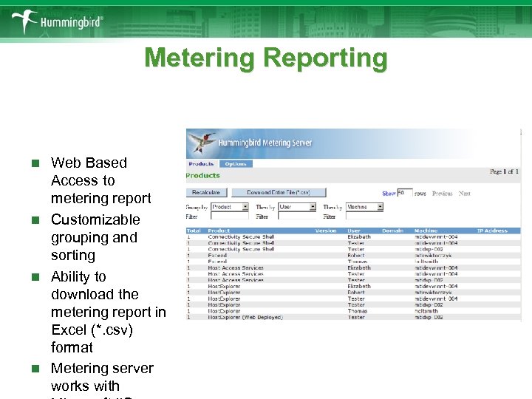
Task: Click the User column header
Action: pos(354,231)
